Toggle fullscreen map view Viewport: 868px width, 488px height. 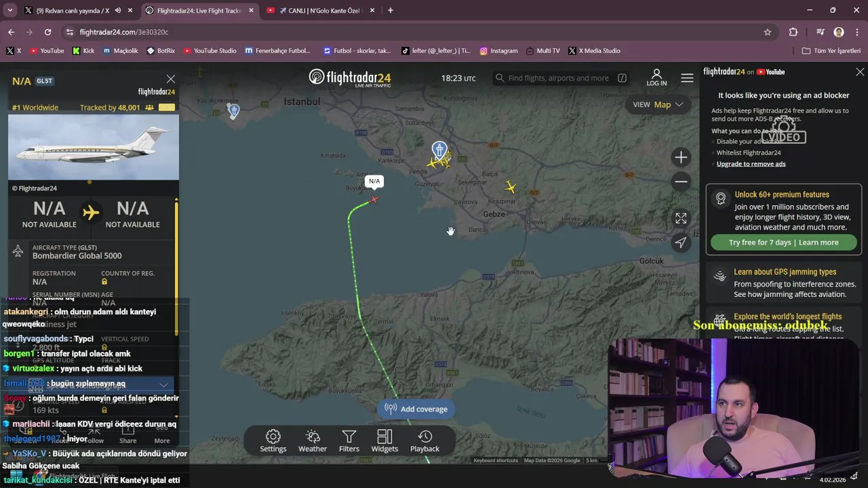pyautogui.click(x=681, y=218)
